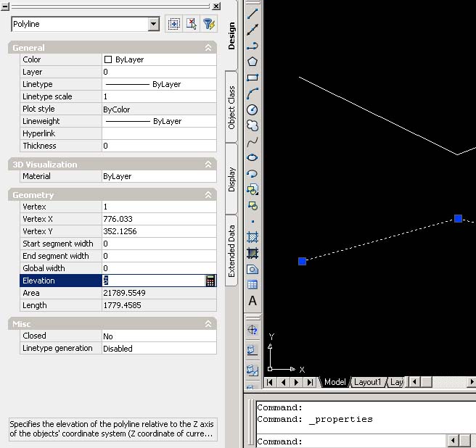Select the Table tool
The image size is (476, 448).
pyautogui.click(x=253, y=285)
